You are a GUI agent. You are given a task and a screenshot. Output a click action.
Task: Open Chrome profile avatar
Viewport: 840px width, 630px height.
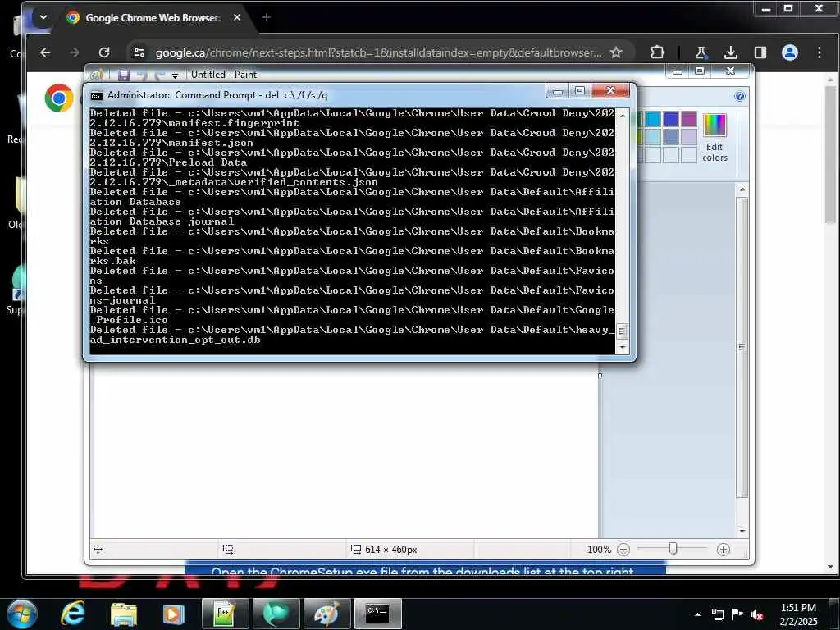[x=790, y=52]
